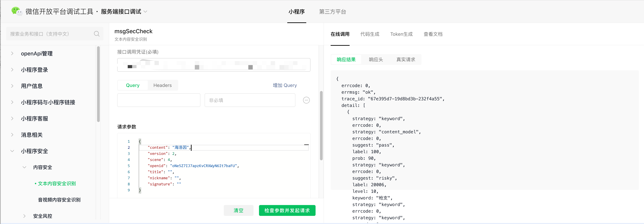Click the "nickname" code line
This screenshot has width=644, height=224.
click(x=164, y=178)
